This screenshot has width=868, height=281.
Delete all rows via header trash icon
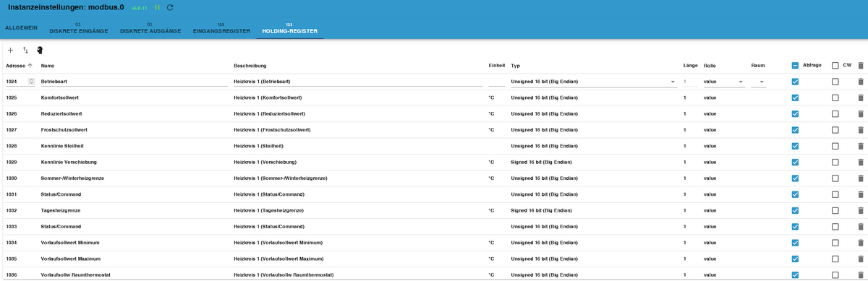click(860, 65)
